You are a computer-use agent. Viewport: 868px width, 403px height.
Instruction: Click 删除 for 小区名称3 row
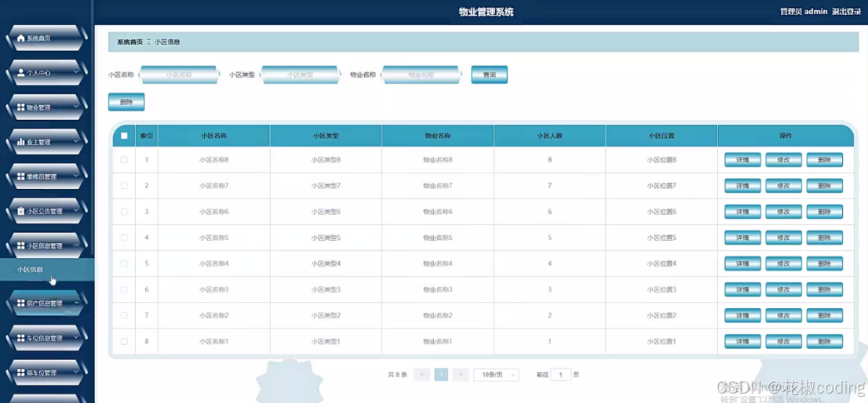[x=824, y=289]
